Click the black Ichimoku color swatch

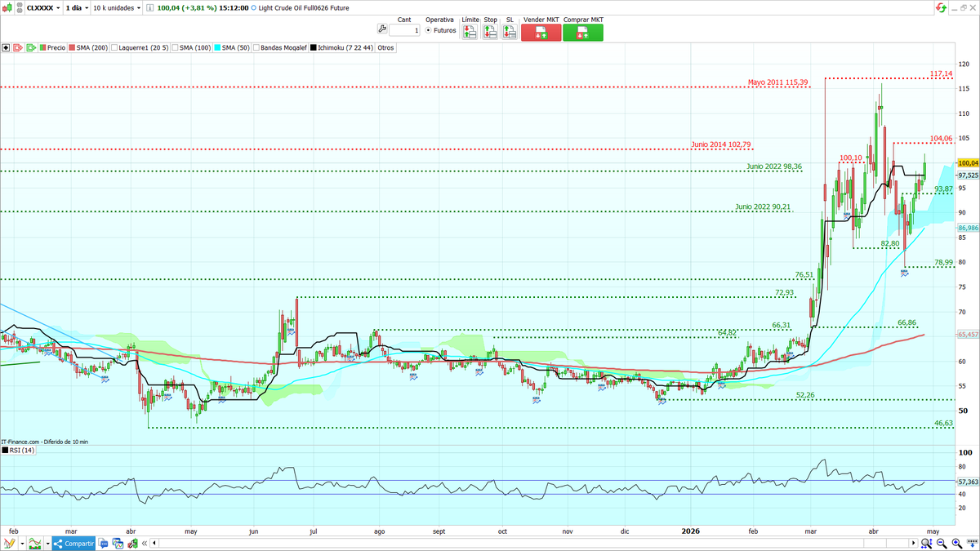click(x=314, y=47)
